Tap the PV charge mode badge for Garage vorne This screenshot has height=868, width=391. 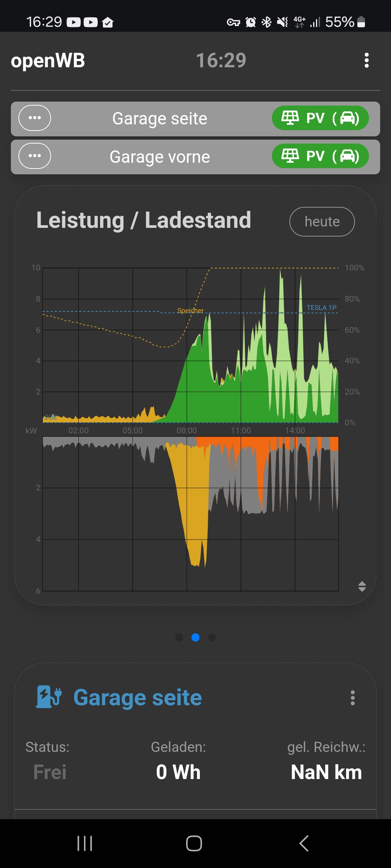(320, 156)
